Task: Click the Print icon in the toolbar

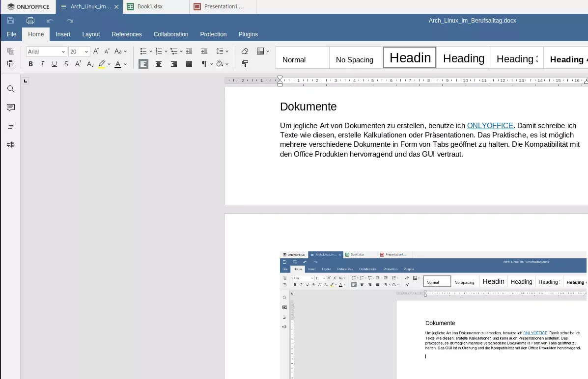Action: pos(30,21)
